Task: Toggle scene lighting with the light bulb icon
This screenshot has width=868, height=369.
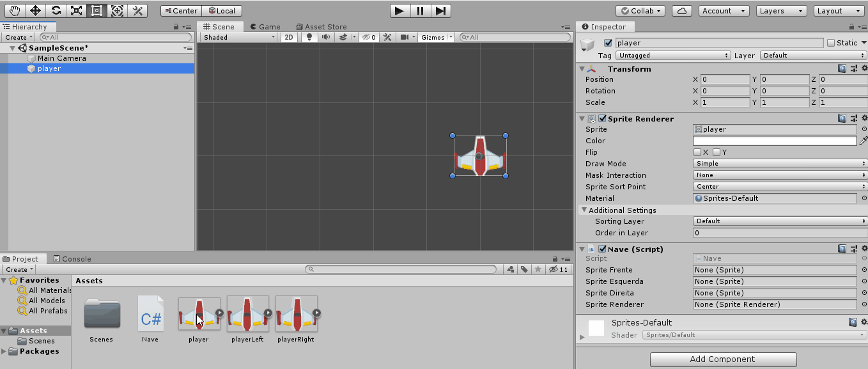Action: click(x=310, y=37)
